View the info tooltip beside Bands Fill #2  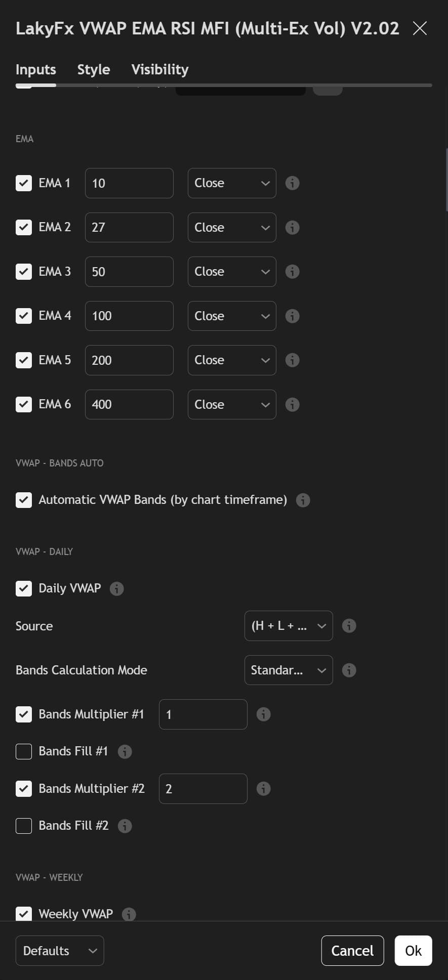tap(125, 825)
